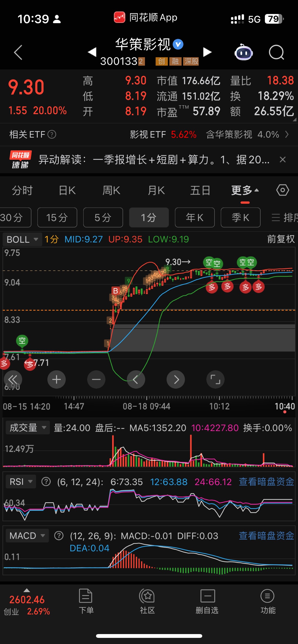Open RSI row 查看暗盘资金 link
298x644 pixels.
266,482
